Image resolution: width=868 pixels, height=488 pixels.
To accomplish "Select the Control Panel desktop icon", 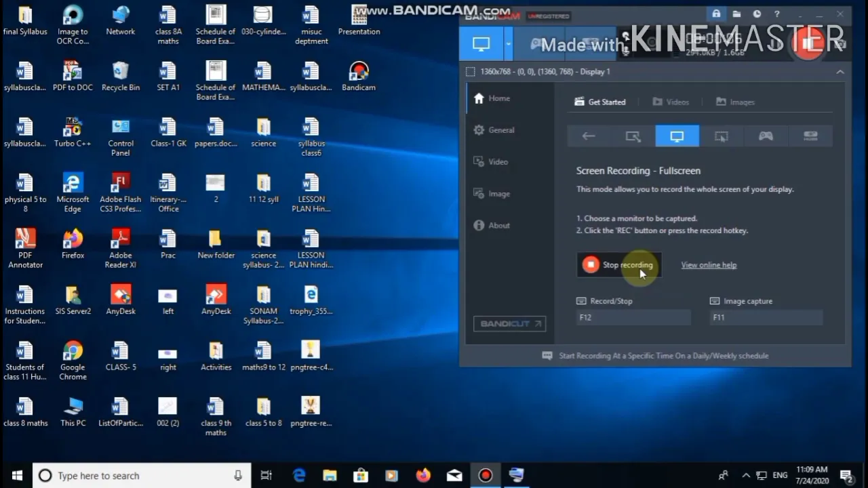I will pyautogui.click(x=121, y=137).
